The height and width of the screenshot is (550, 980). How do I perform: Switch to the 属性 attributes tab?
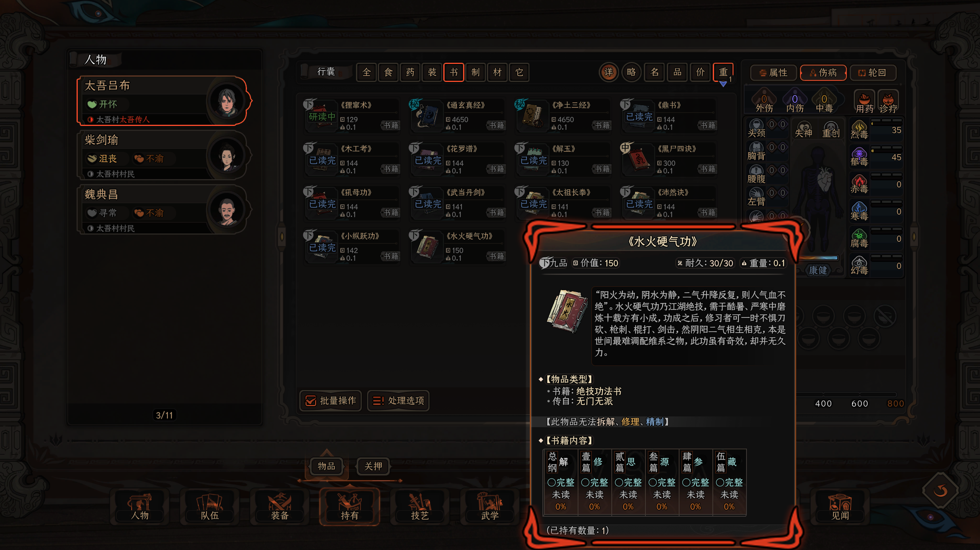click(x=773, y=73)
